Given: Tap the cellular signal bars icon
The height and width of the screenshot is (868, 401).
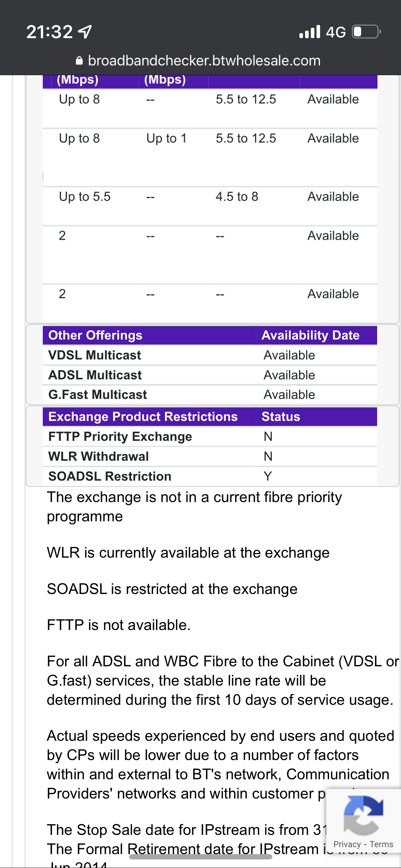Looking at the screenshot, I should (310, 32).
